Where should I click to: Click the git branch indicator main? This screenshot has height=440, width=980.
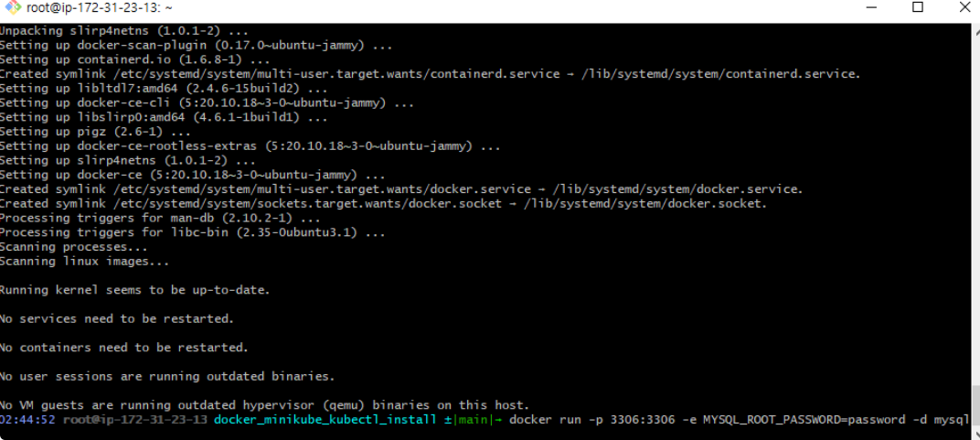pos(474,419)
